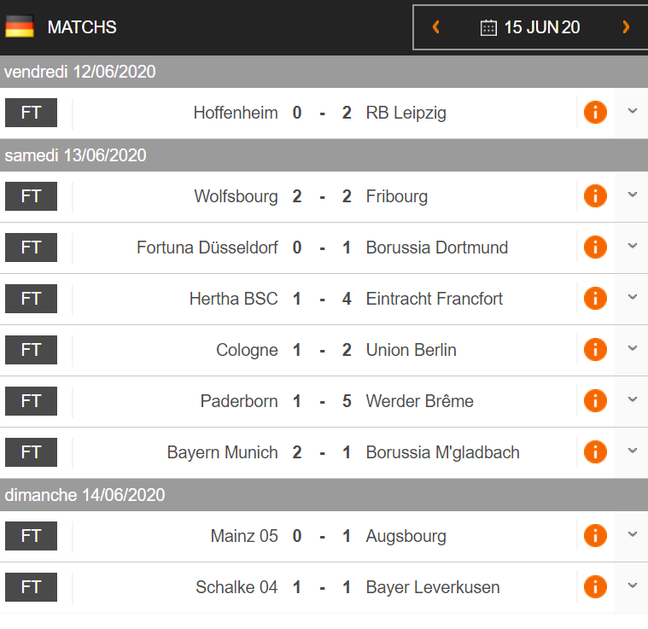View info for Cologne vs Union Berlin
648x629 pixels.
(595, 350)
